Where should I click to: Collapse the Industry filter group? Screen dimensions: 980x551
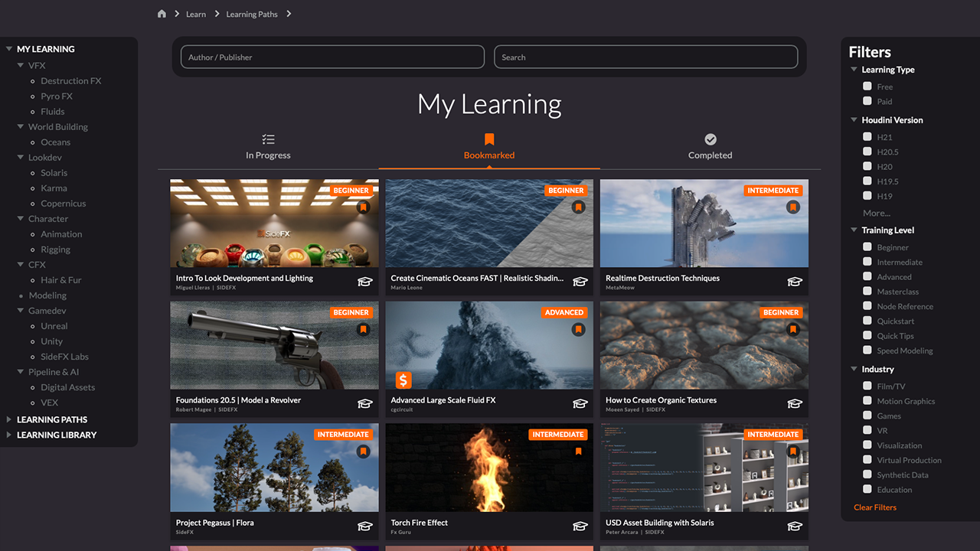tap(854, 369)
